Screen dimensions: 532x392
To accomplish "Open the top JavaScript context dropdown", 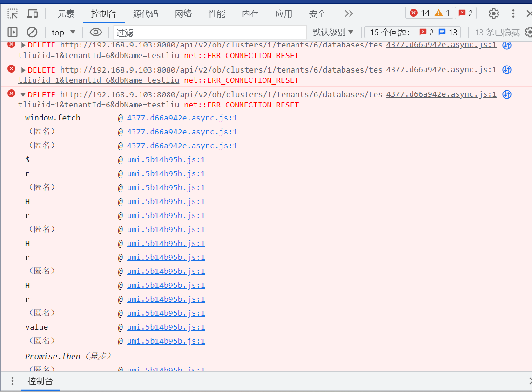I will pos(63,32).
